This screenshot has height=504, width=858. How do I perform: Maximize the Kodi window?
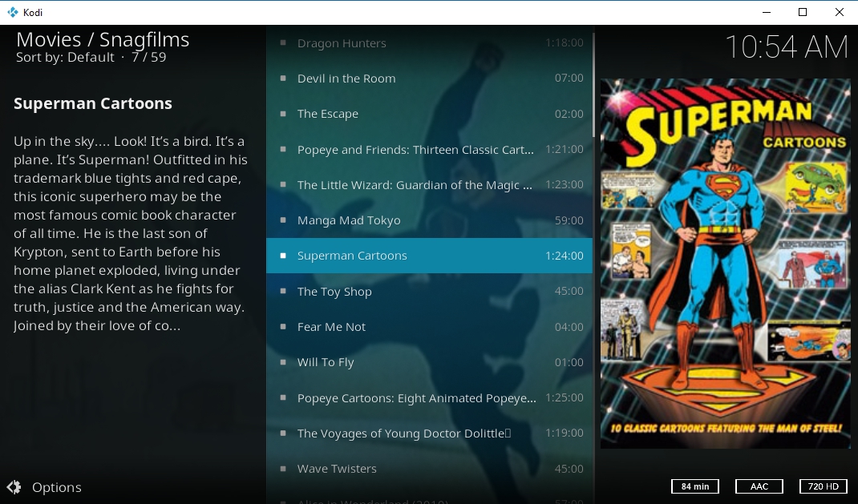tap(803, 12)
